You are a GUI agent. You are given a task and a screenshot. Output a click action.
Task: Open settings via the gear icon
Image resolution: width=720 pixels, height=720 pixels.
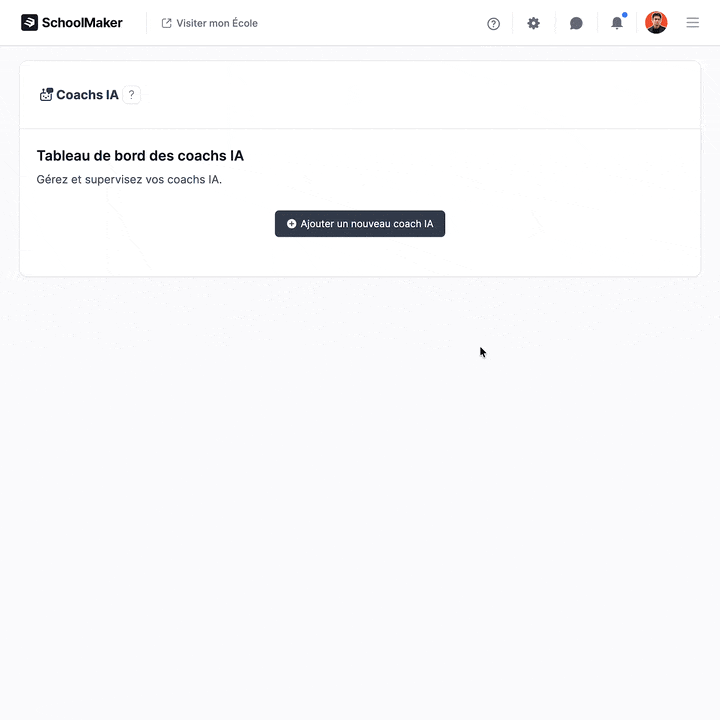pyautogui.click(x=533, y=23)
